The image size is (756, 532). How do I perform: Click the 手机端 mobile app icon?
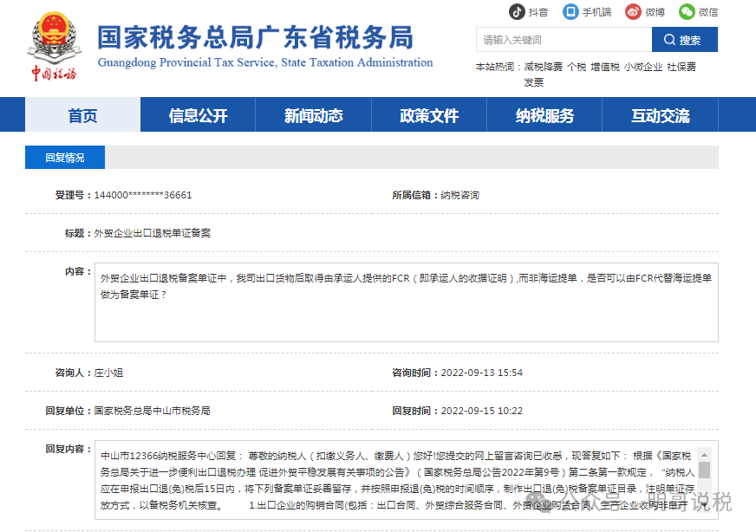click(x=570, y=11)
